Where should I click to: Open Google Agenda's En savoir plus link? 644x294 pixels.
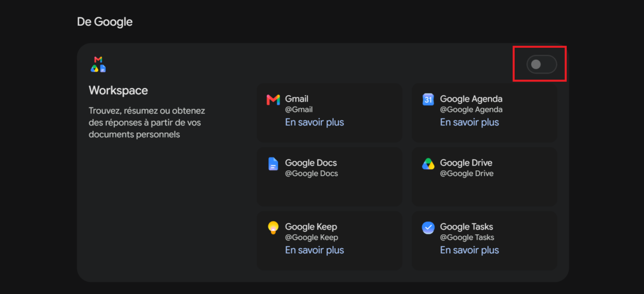click(470, 122)
